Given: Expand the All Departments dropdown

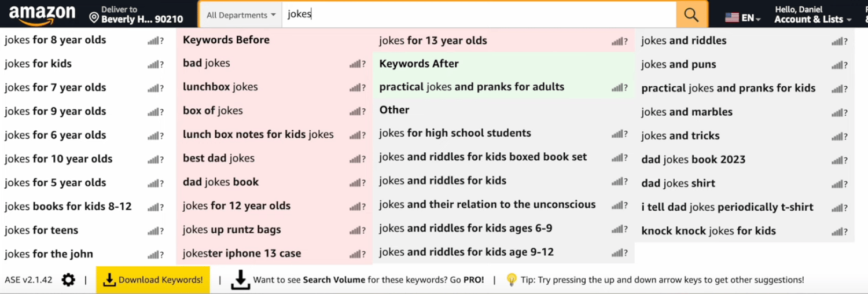Looking at the screenshot, I should (241, 15).
